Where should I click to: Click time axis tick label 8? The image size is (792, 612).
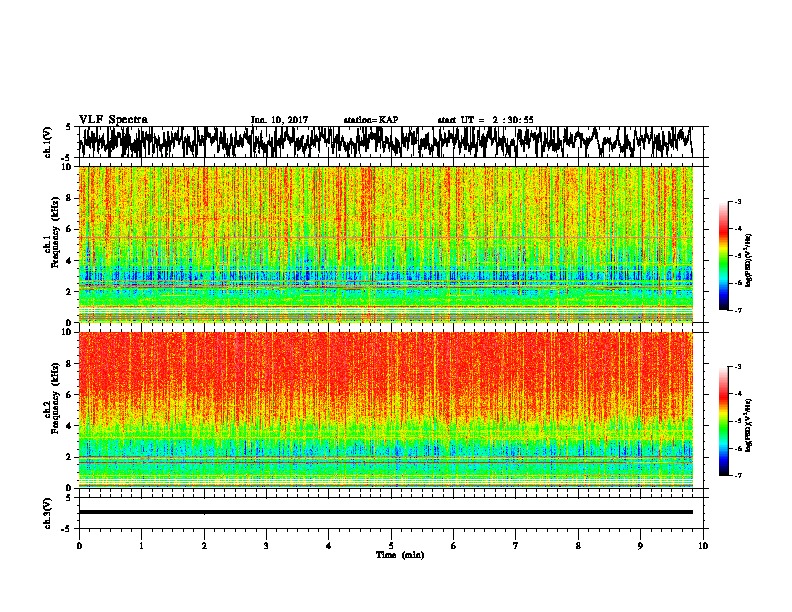[578, 546]
